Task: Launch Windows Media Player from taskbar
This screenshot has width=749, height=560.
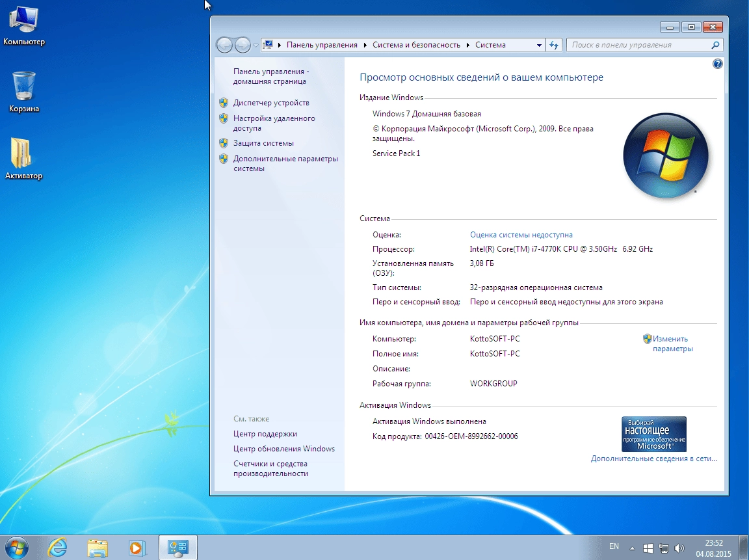Action: pos(138,548)
